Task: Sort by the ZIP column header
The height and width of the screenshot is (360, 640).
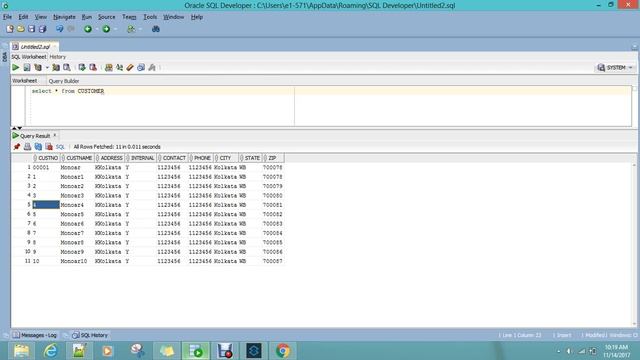Action: 273,158
